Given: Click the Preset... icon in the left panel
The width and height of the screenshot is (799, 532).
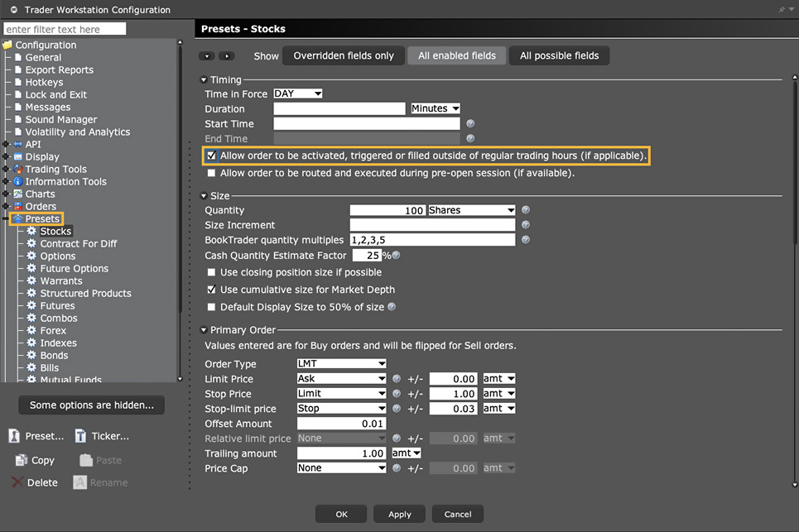Looking at the screenshot, I should 16,436.
